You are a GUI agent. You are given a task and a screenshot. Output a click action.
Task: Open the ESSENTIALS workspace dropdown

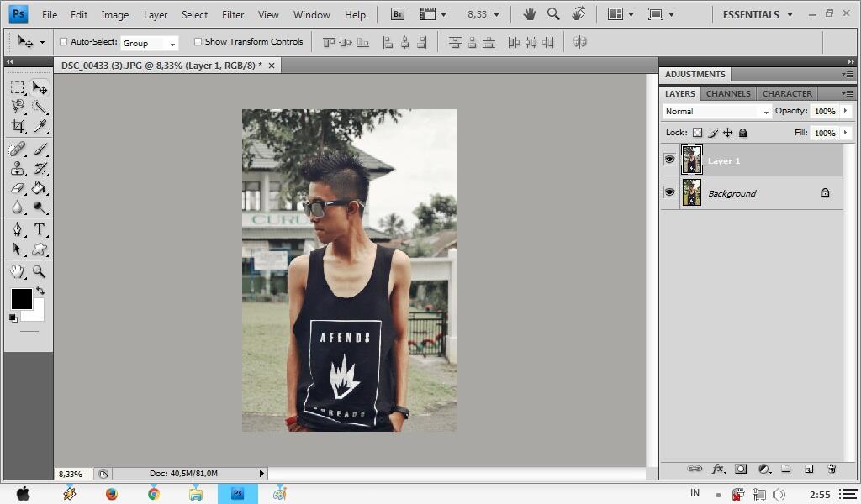coord(758,15)
